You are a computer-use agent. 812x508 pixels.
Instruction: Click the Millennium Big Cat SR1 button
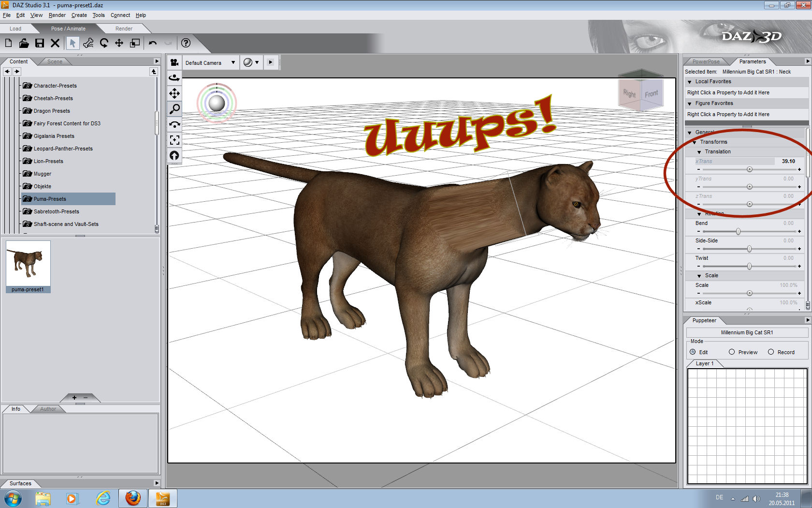click(747, 332)
